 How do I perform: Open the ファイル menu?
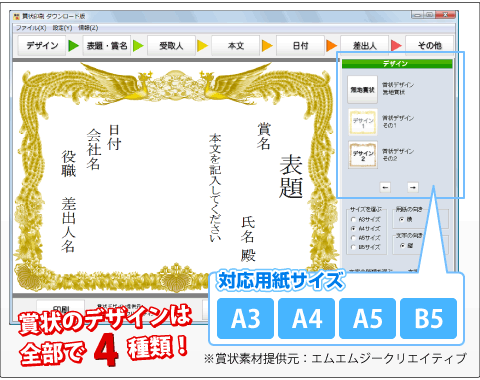(x=31, y=28)
